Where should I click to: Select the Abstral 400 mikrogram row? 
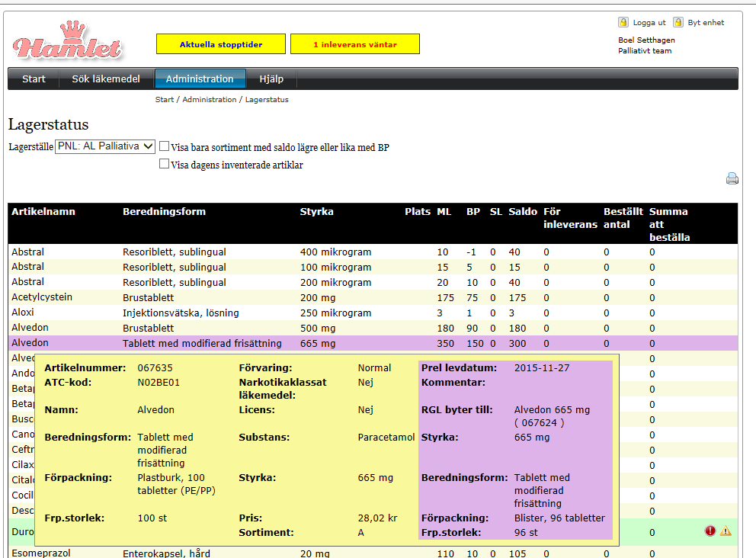coord(373,252)
